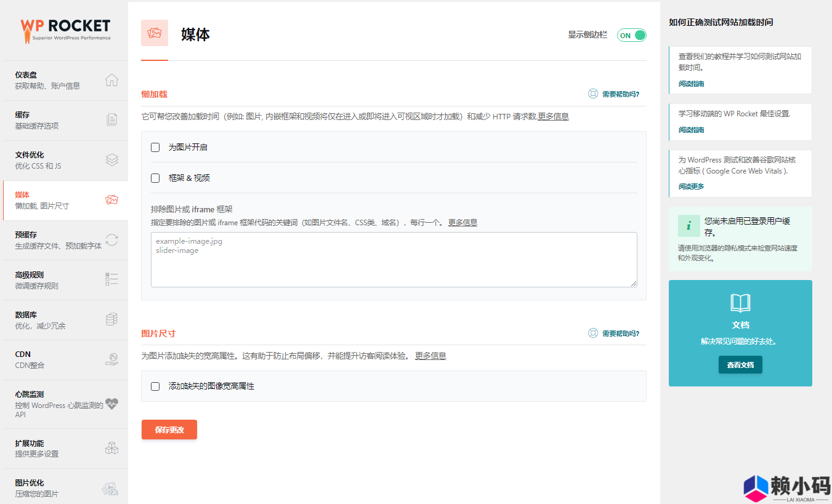Click the file optimization layers icon
This screenshot has height=504, width=832.
(x=111, y=160)
